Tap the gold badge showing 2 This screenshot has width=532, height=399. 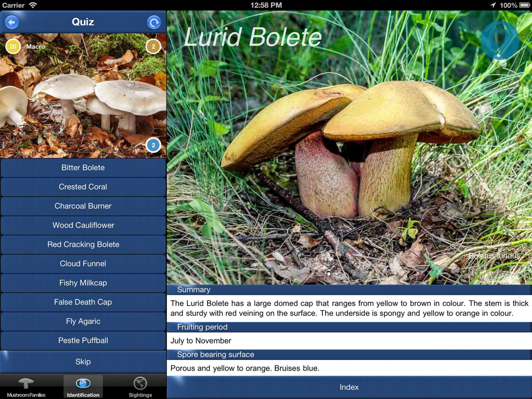153,46
